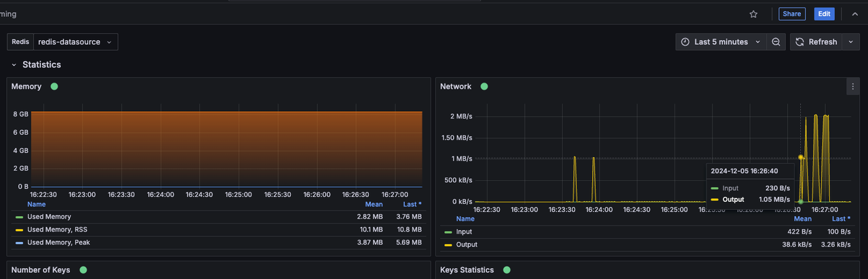Viewport: 868px width, 279px height.
Task: Open the redis-datasource dropdown
Action: point(75,42)
